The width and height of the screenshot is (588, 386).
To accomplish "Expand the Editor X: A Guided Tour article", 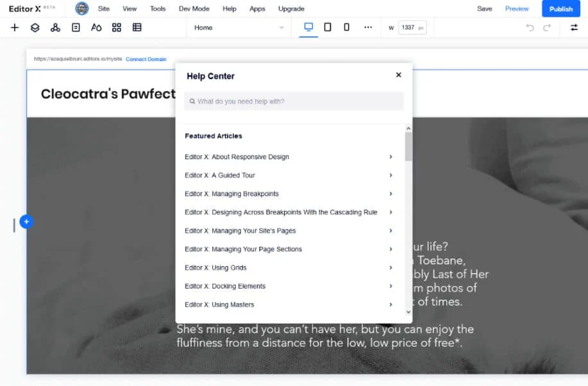I will pos(289,175).
